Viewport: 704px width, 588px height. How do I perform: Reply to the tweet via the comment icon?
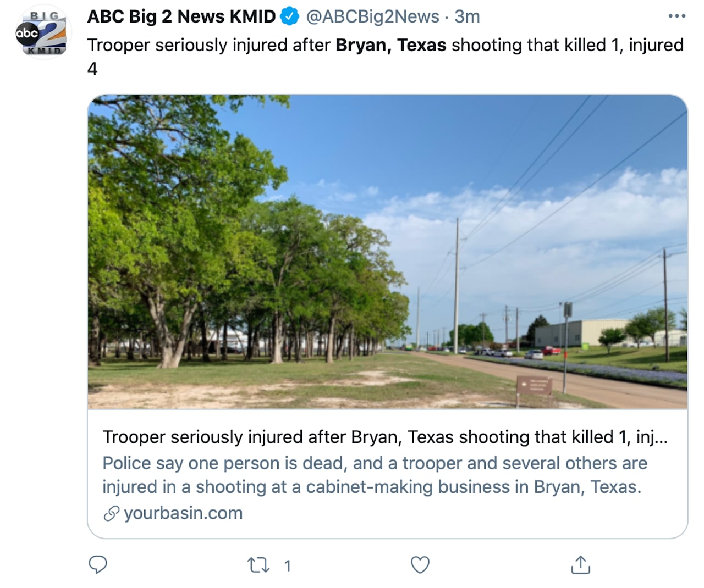tap(98, 565)
